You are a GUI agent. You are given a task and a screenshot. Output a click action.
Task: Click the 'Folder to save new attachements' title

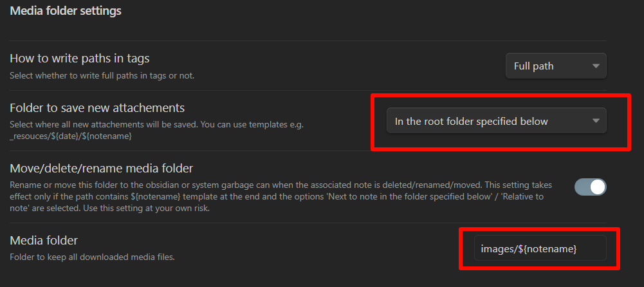[97, 107]
